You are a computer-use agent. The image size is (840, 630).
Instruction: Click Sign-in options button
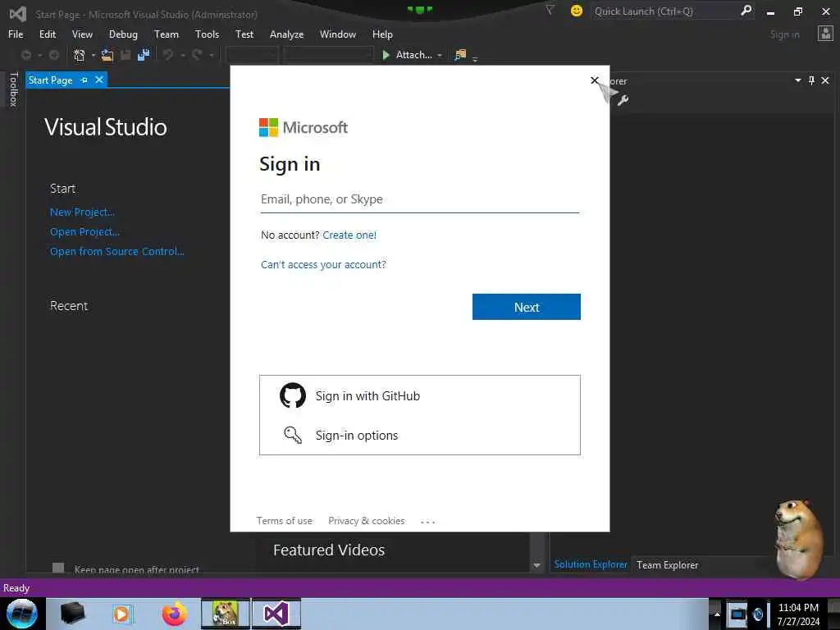(x=420, y=435)
